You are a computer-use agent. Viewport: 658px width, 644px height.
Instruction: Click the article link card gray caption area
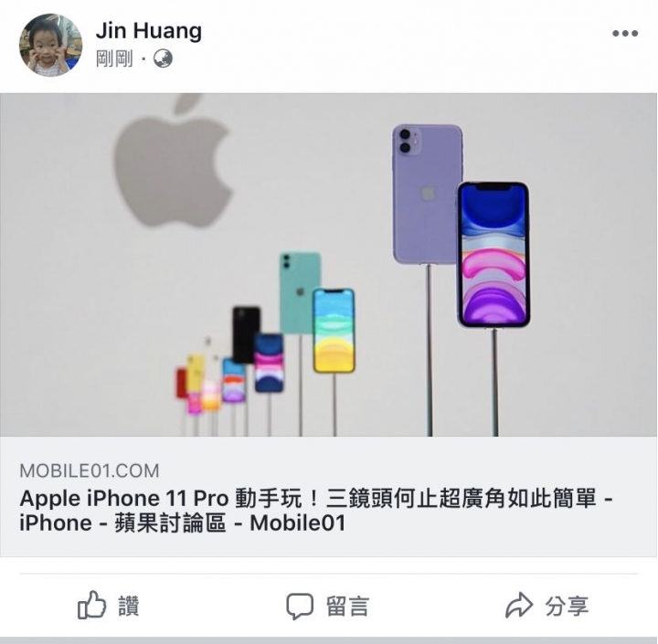(329, 497)
